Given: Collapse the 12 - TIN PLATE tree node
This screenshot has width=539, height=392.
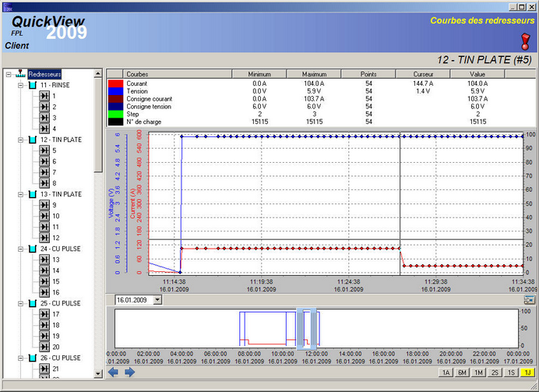Looking at the screenshot, I should point(20,140).
